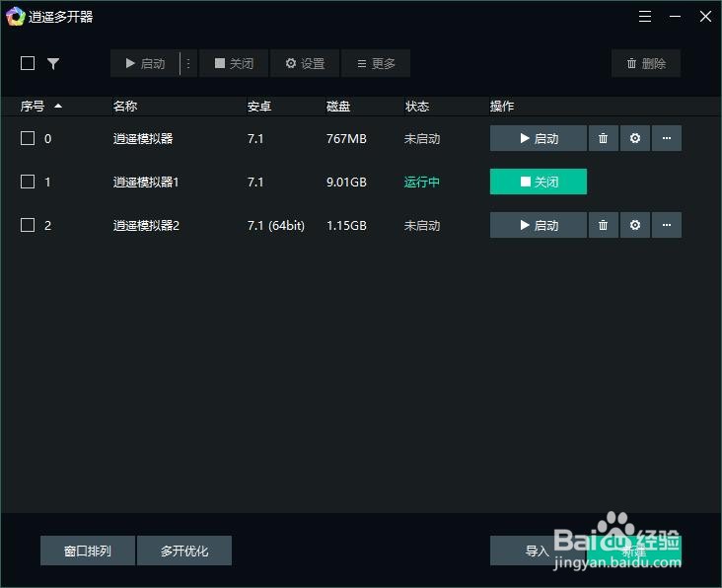722x588 pixels.
Task: Start 逍遥模拟器 row 0 with 启动
Action: pos(539,138)
